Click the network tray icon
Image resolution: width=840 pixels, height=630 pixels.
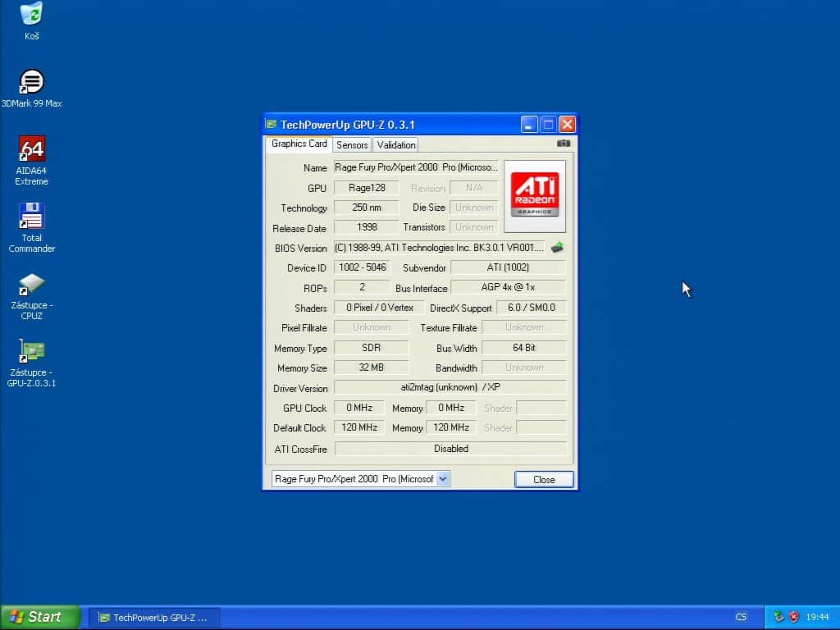[778, 617]
